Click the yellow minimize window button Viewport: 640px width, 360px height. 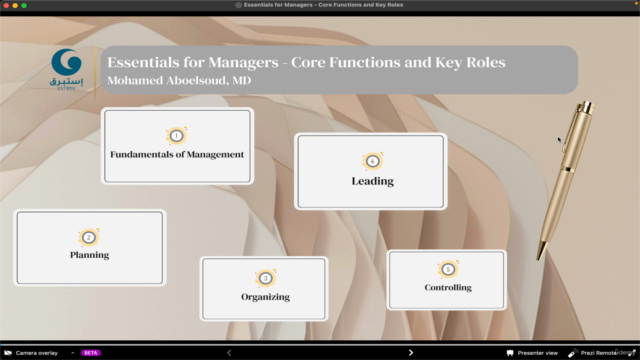click(15, 5)
